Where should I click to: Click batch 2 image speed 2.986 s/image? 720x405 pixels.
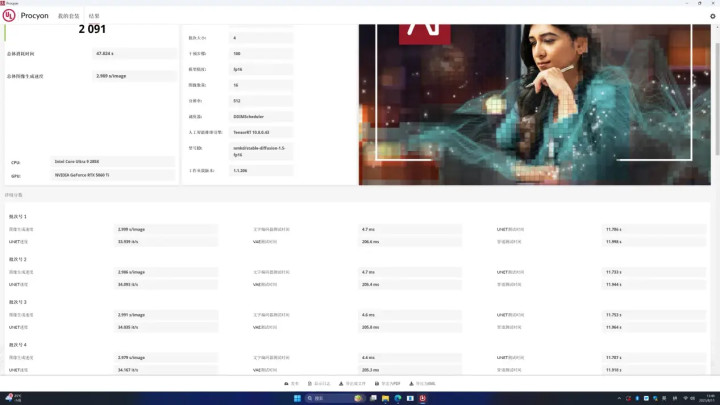tap(166, 272)
